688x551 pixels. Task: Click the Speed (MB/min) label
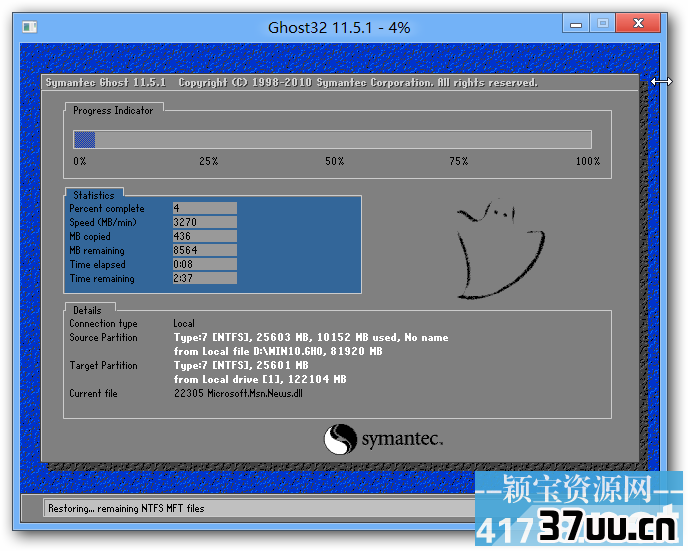(103, 222)
